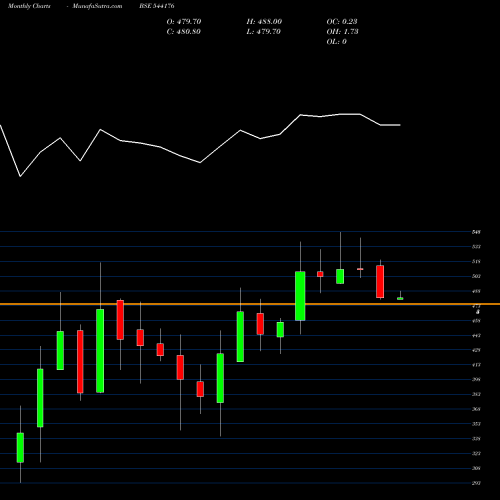This screenshot has height=500, width=500.
Task: Click the 533 price axis label
Action: pos(476,247)
